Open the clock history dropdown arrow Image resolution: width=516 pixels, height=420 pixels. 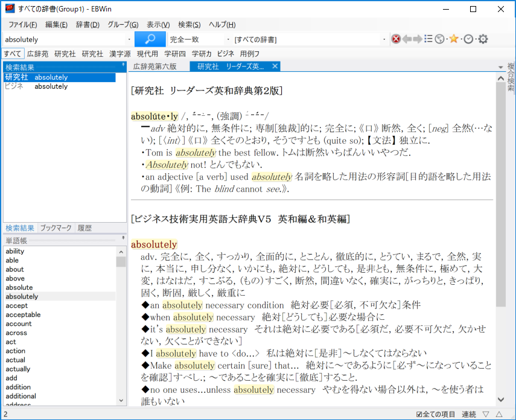pyautogui.click(x=475, y=39)
